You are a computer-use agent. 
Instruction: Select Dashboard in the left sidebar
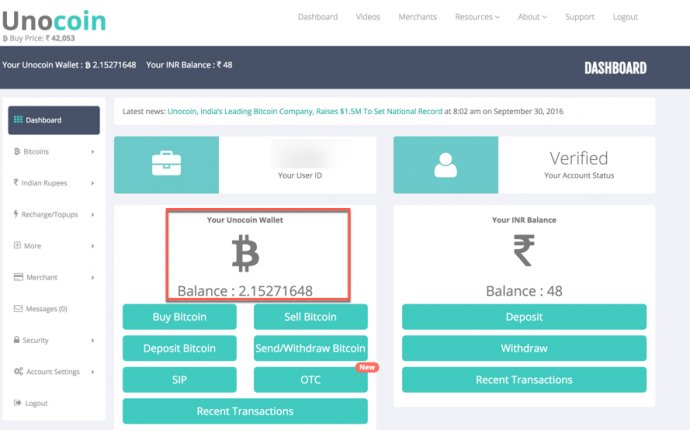(54, 120)
